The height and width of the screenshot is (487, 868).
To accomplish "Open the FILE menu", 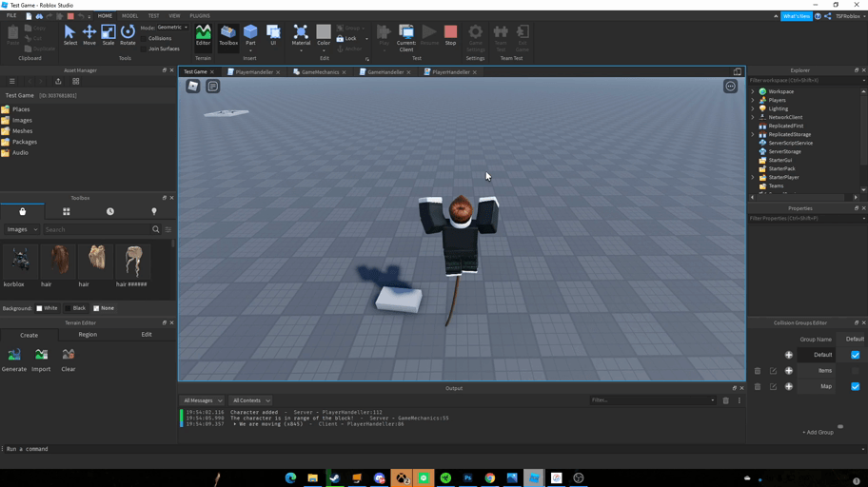I will coord(11,16).
